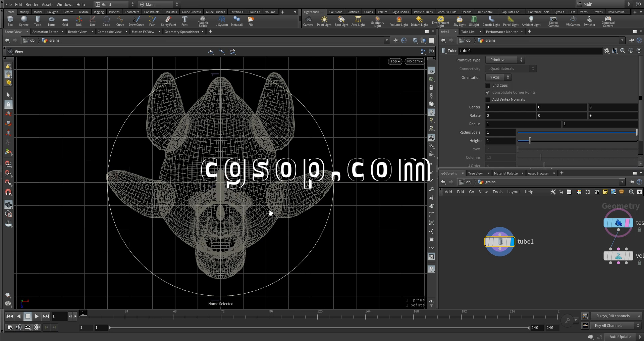This screenshot has height=341, width=644.
Task: Click the Particle Fluids shelf tab
Action: pos(423,12)
